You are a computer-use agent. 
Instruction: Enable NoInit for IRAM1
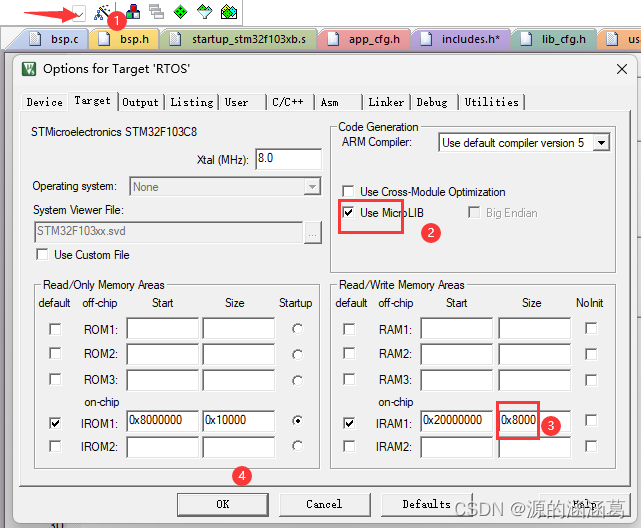(591, 420)
